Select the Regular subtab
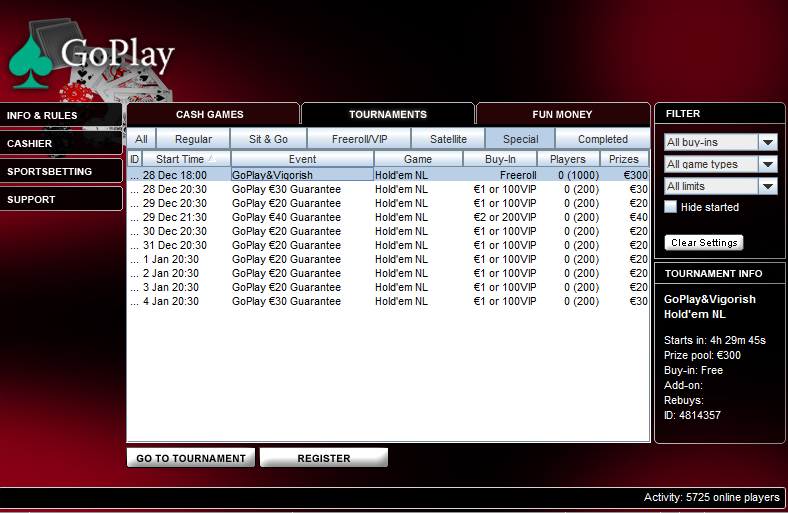Image resolution: width=788 pixels, height=513 pixels. [x=193, y=139]
